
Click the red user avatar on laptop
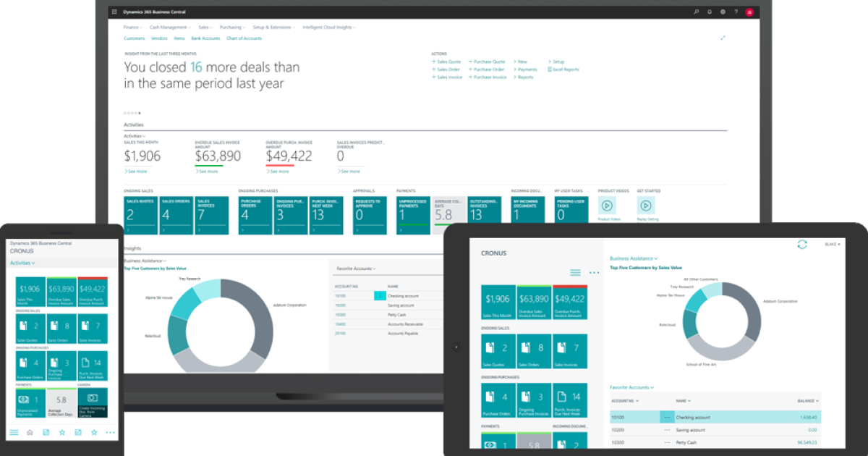[x=749, y=12]
